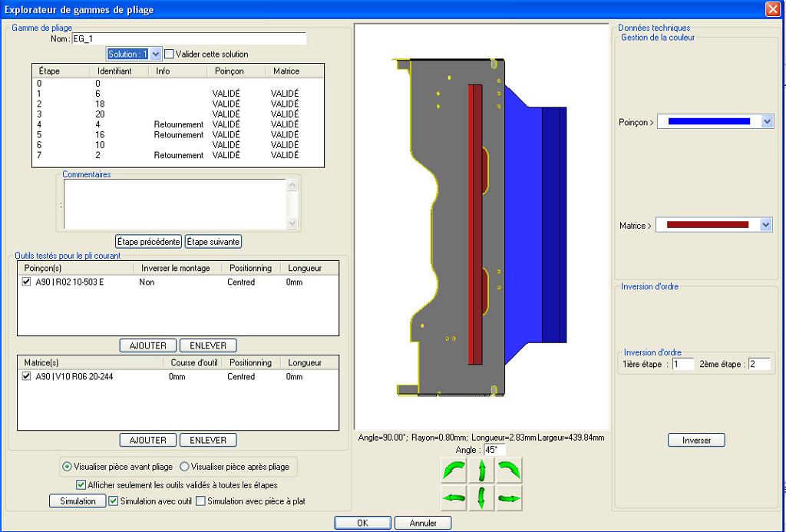Click the Inverser button
The image size is (786, 532).
(x=696, y=440)
